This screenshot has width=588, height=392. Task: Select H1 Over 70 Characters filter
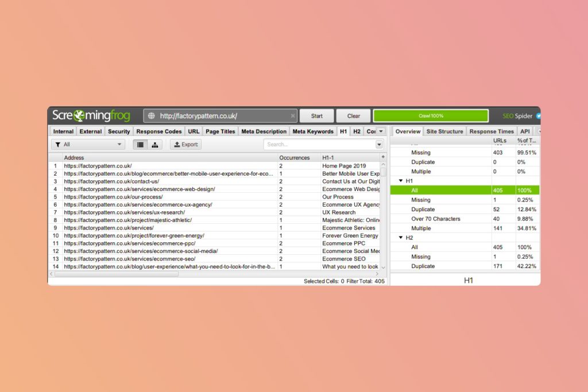[x=435, y=219]
